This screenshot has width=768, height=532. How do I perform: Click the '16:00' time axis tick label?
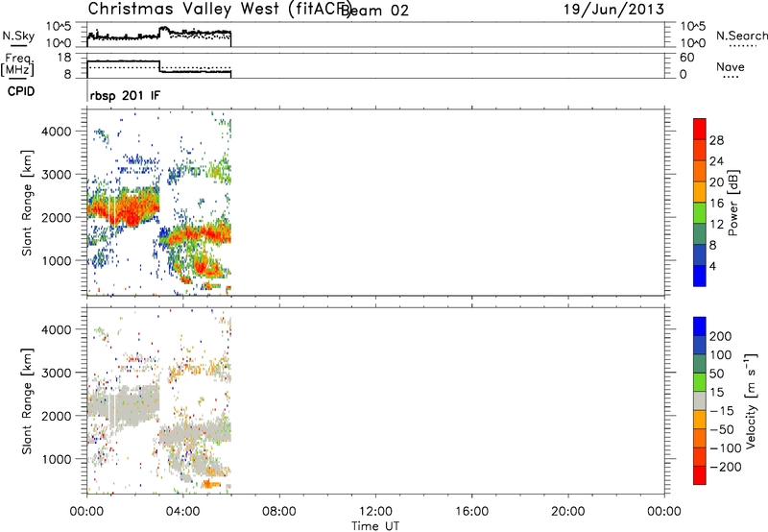coord(471,512)
